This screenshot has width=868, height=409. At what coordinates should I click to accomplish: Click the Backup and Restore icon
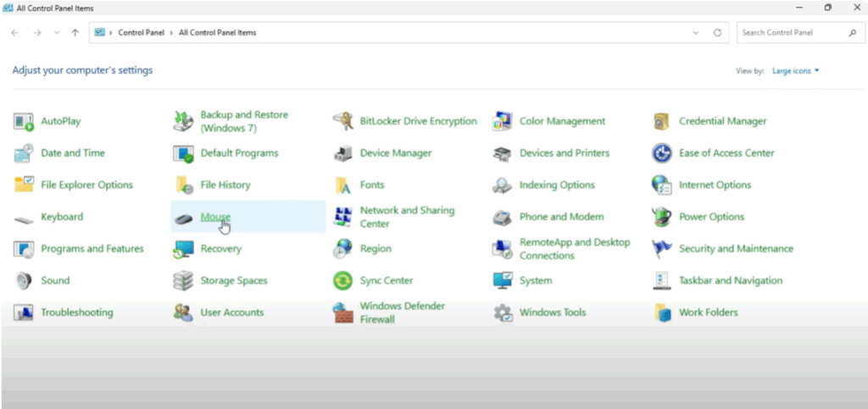point(183,122)
